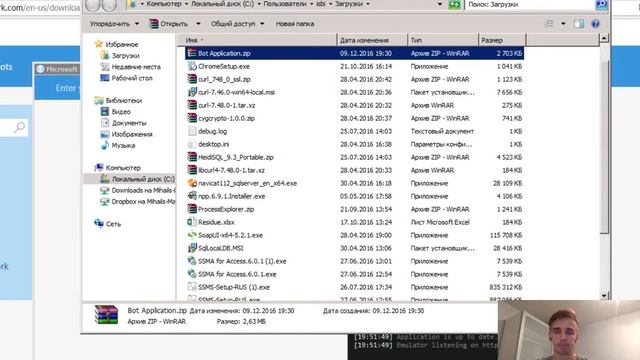The height and width of the screenshot is (360, 640).
Task: Click Компьютер breadcrumb in address bar
Action: (164, 4)
